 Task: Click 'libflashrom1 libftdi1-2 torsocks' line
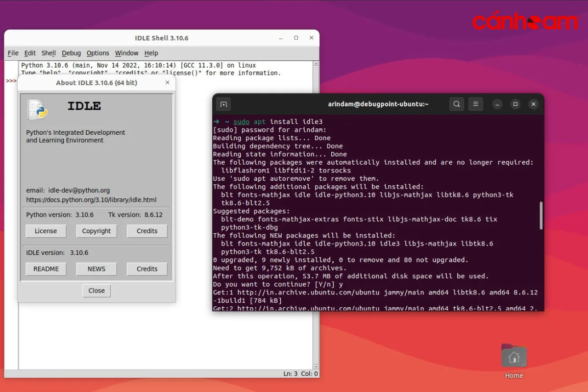point(286,171)
